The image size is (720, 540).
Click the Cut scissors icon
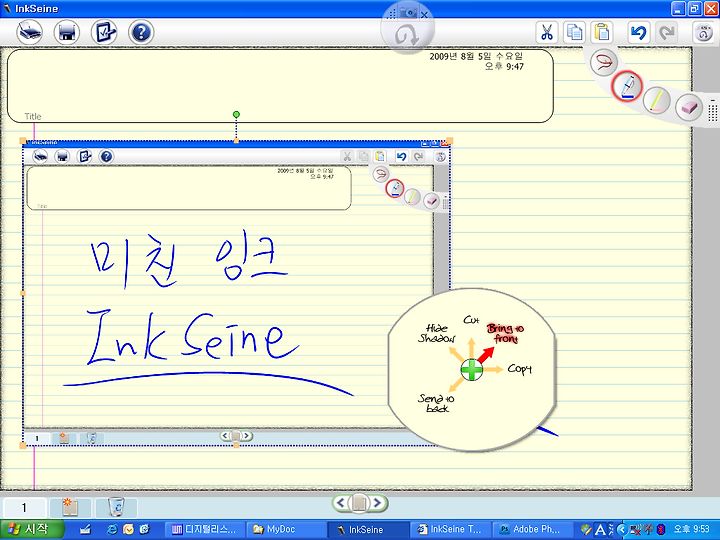point(546,33)
